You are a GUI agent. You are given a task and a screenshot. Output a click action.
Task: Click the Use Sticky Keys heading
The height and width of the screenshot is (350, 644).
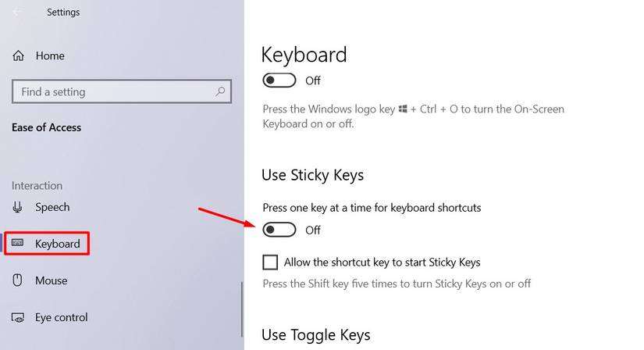312,175
